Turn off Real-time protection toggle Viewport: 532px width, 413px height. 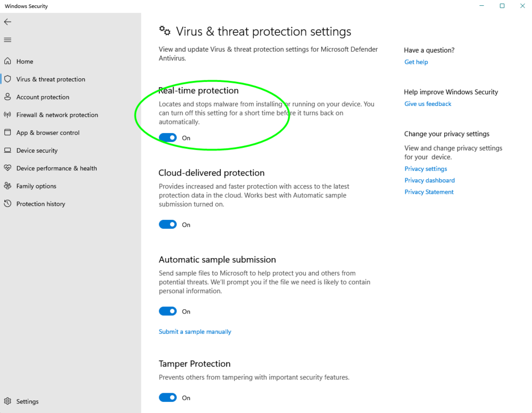[x=168, y=138]
